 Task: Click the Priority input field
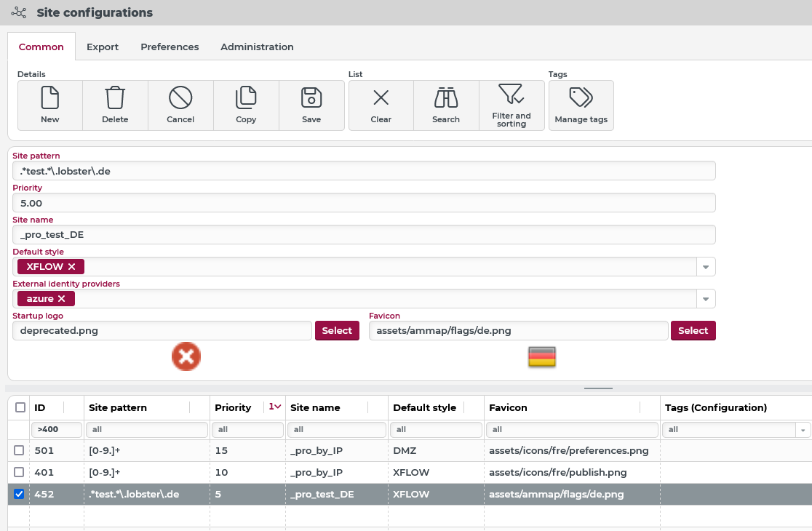pyautogui.click(x=364, y=203)
